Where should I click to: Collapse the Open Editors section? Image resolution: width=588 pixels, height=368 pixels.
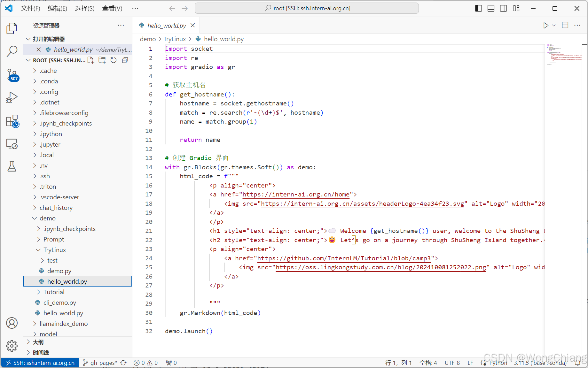point(28,39)
